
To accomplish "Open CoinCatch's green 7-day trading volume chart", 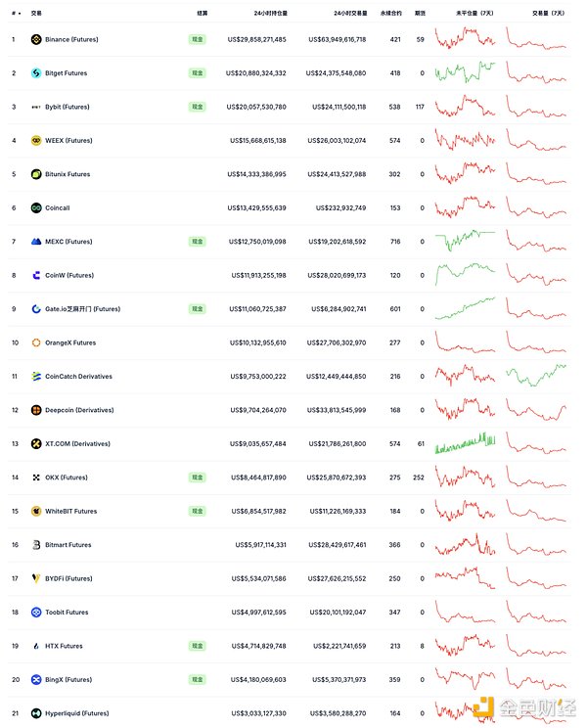I will (536, 377).
